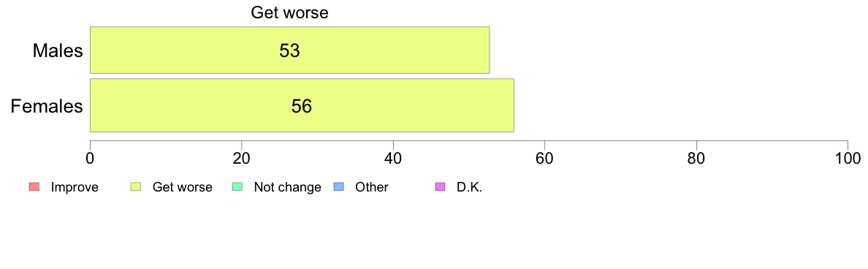Click the Males axis label
This screenshot has width=868, height=269.
pyautogui.click(x=58, y=51)
